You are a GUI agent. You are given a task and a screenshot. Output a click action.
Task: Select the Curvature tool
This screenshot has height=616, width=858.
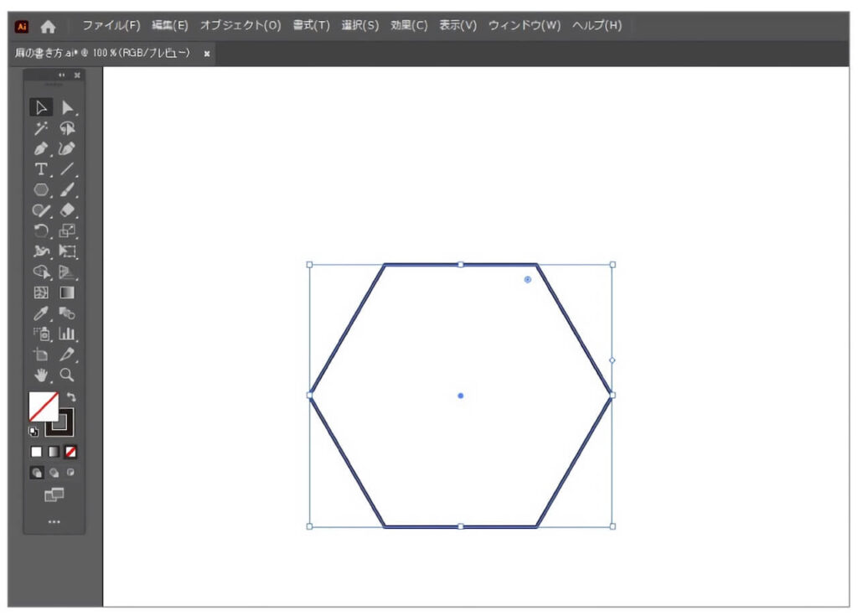click(x=67, y=149)
